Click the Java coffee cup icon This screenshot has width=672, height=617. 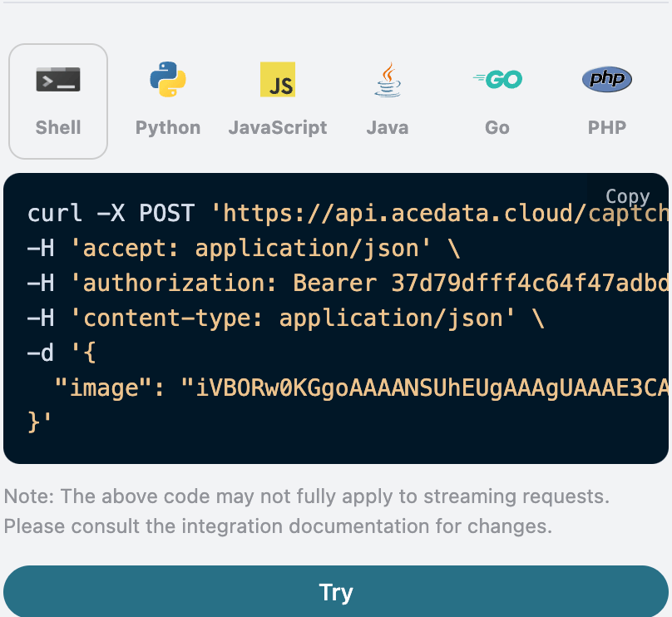388,80
